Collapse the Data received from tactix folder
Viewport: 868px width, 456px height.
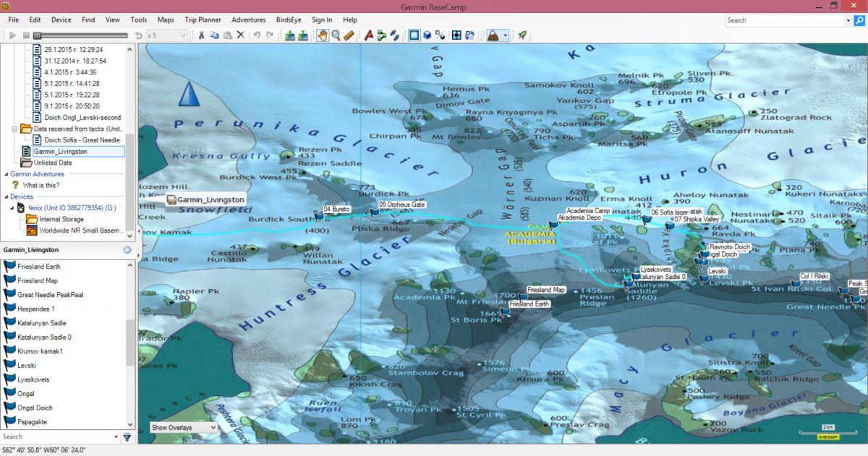(15, 129)
